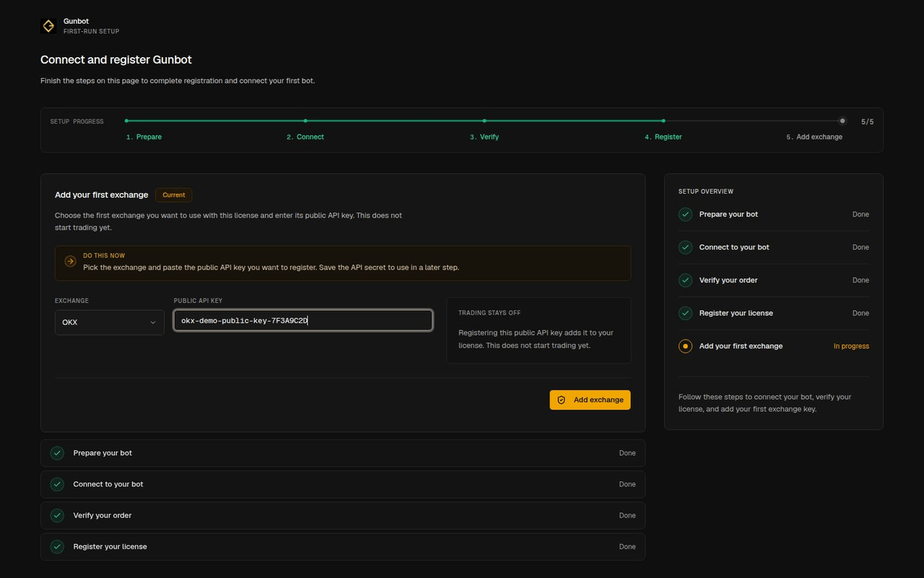The width and height of the screenshot is (924, 578).
Task: Click the Add exchange button
Action: (590, 400)
